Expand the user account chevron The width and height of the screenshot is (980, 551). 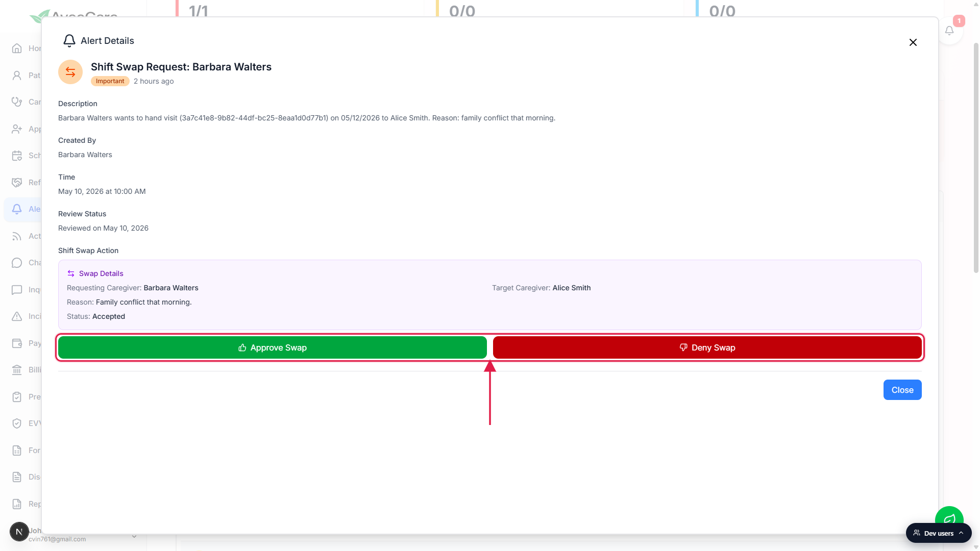[134, 536]
